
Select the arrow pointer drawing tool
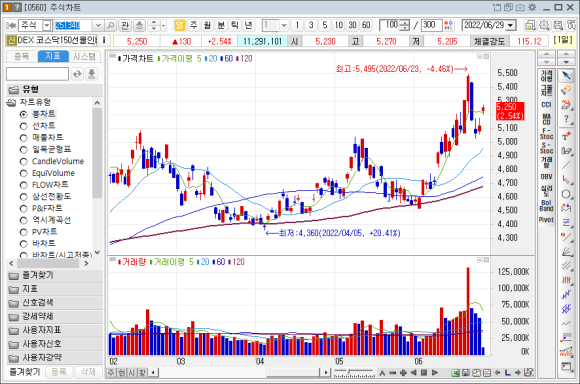pos(566,76)
